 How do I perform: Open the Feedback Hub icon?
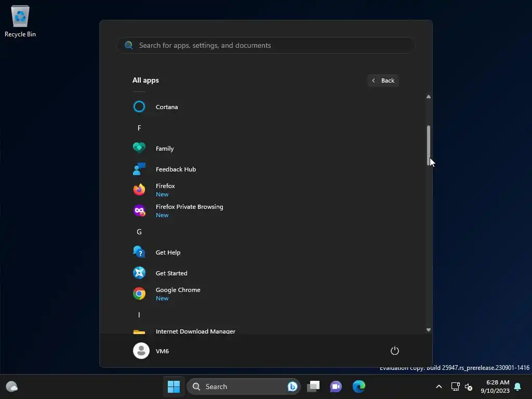(x=139, y=169)
